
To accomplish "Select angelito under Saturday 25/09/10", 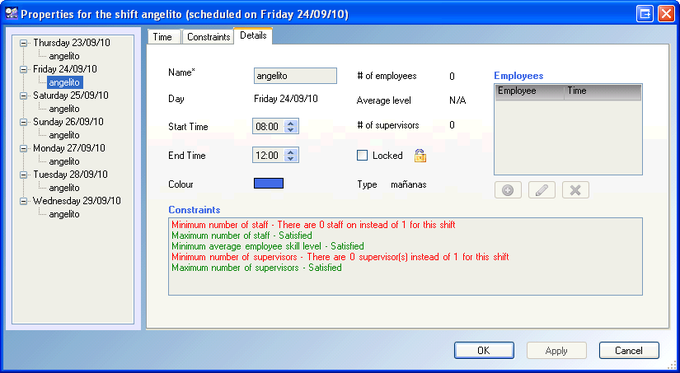I will 64,109.
